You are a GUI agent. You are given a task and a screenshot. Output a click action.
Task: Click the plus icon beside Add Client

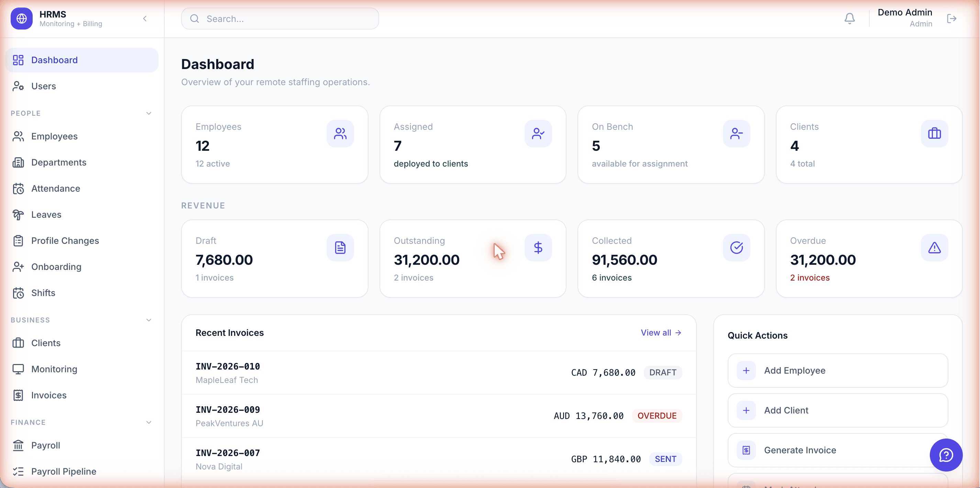(746, 410)
